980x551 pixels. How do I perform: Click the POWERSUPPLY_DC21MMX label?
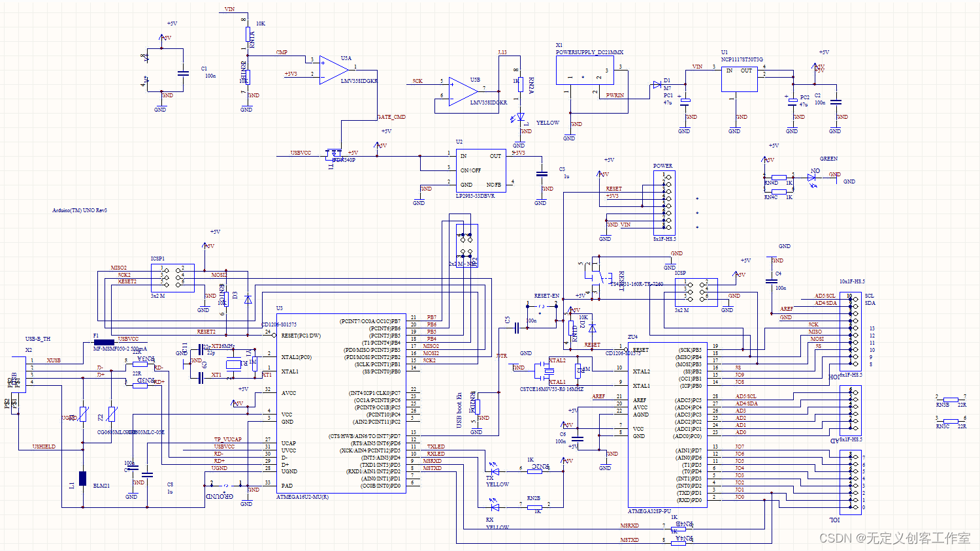[x=589, y=52]
